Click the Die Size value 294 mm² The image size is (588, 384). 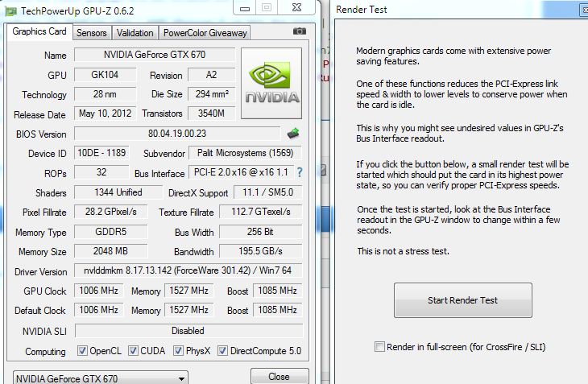coord(212,94)
